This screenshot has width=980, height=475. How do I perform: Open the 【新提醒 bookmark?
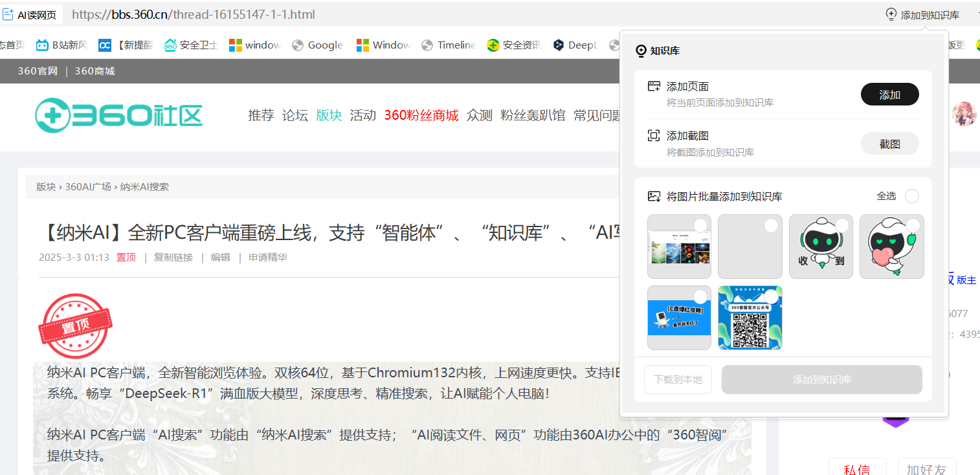pyautogui.click(x=126, y=45)
